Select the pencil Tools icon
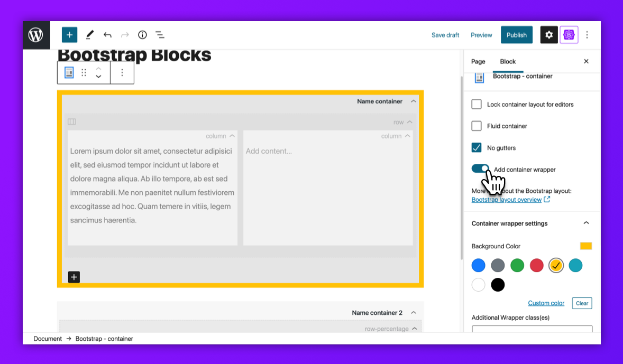The image size is (623, 364). [90, 35]
